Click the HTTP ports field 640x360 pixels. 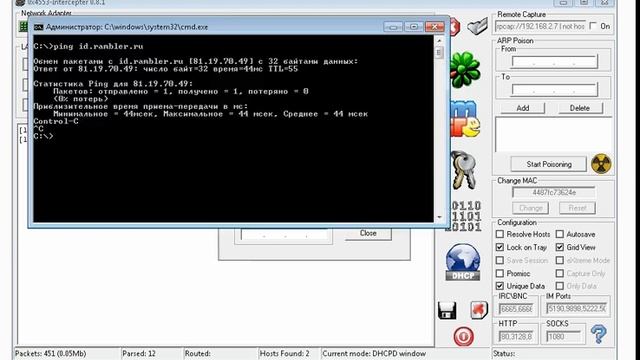tap(516, 337)
